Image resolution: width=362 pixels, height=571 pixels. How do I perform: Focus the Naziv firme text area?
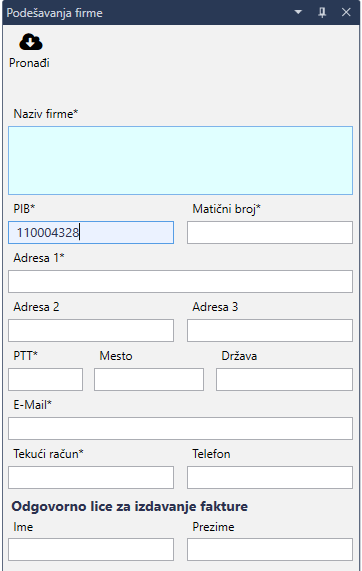(x=180, y=160)
